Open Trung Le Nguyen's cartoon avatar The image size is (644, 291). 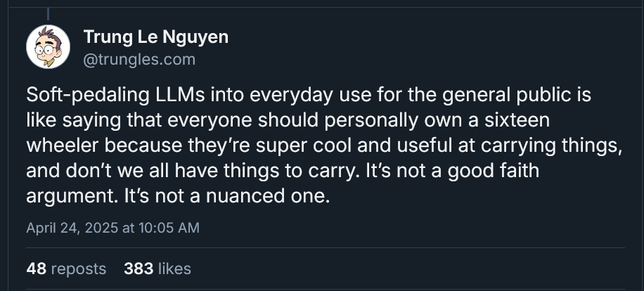[x=48, y=46]
